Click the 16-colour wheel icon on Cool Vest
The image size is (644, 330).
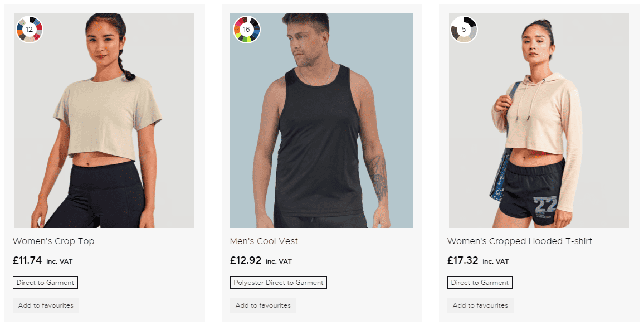coord(246,29)
